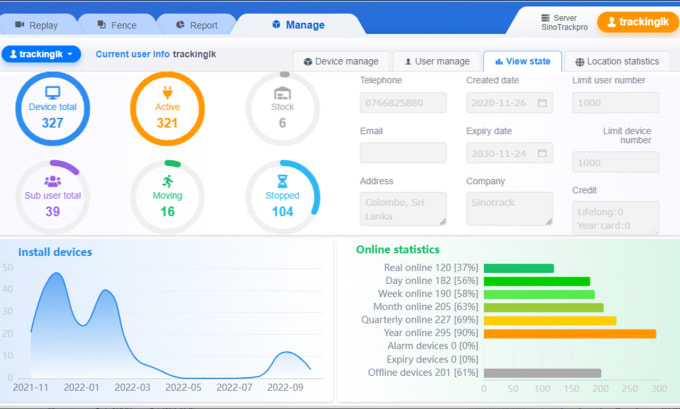The image size is (680, 409).
Task: Click the Week online bar
Action: 539,294
